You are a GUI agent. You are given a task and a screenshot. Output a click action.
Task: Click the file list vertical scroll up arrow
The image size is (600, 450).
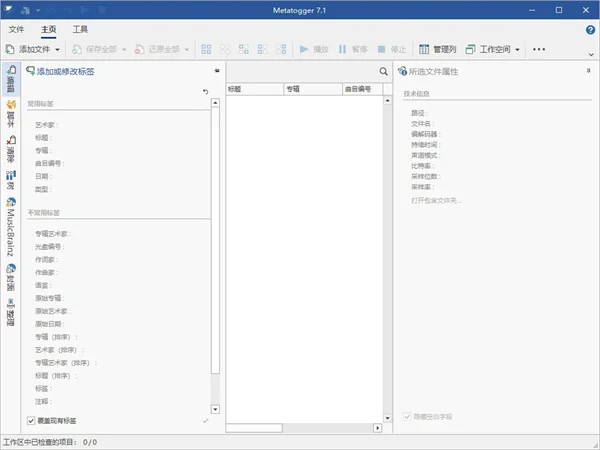coord(388,100)
